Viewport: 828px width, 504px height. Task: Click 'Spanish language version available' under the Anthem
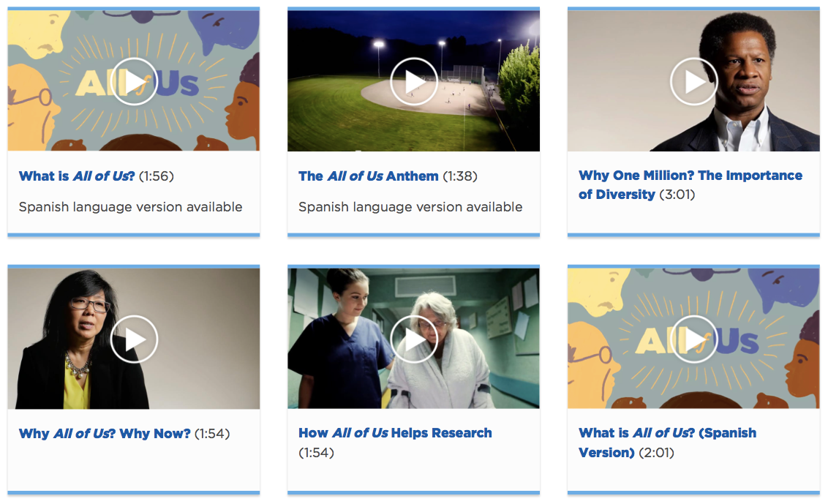[410, 207]
